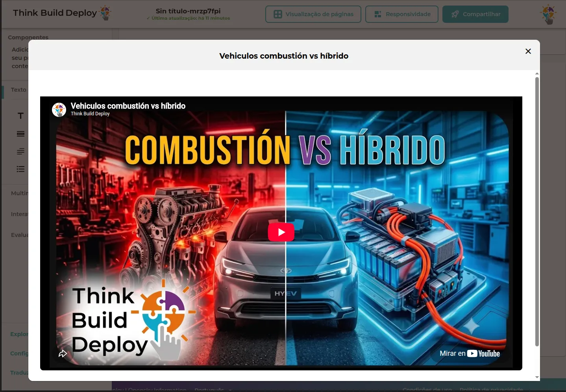
Task: Play the YouTube video
Action: 281,232
